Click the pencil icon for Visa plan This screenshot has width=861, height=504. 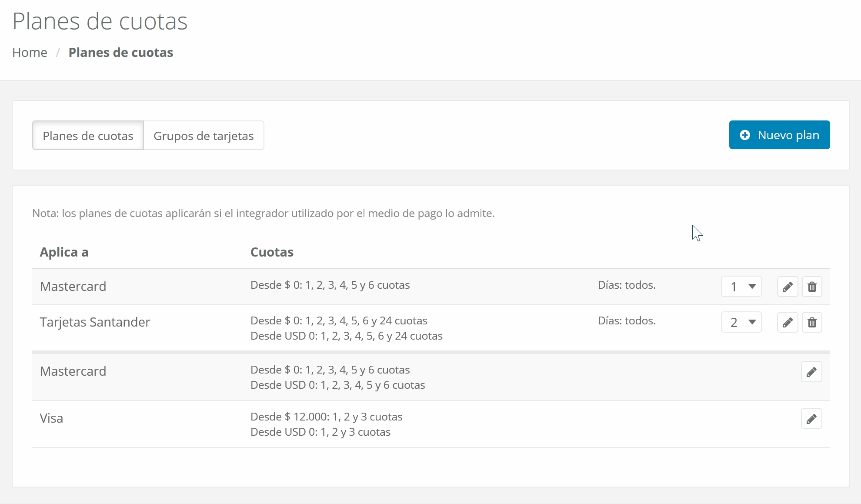pos(811,419)
